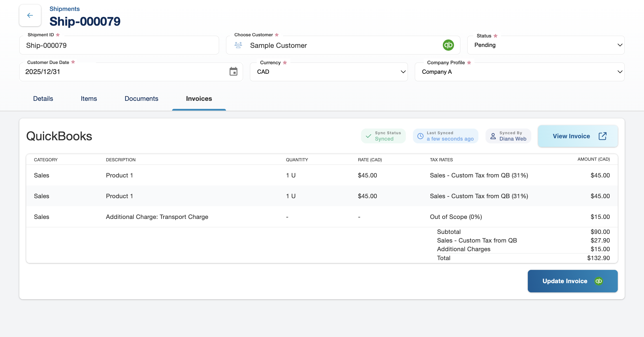
Task: Select the Invoices tab
Action: 199,99
